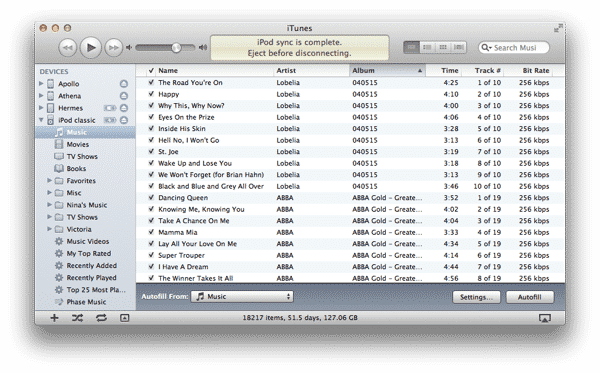Sort by the Track # column
The height and width of the screenshot is (373, 600).
[483, 70]
